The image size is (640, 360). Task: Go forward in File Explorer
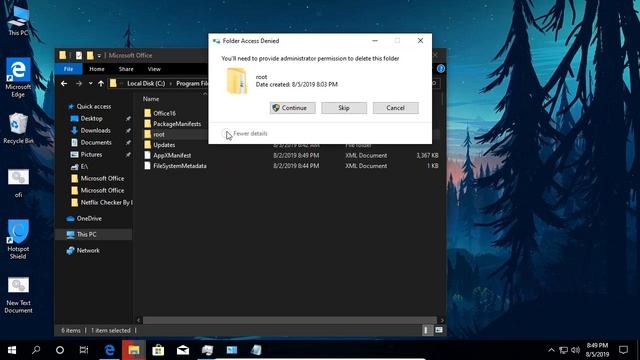(x=79, y=84)
